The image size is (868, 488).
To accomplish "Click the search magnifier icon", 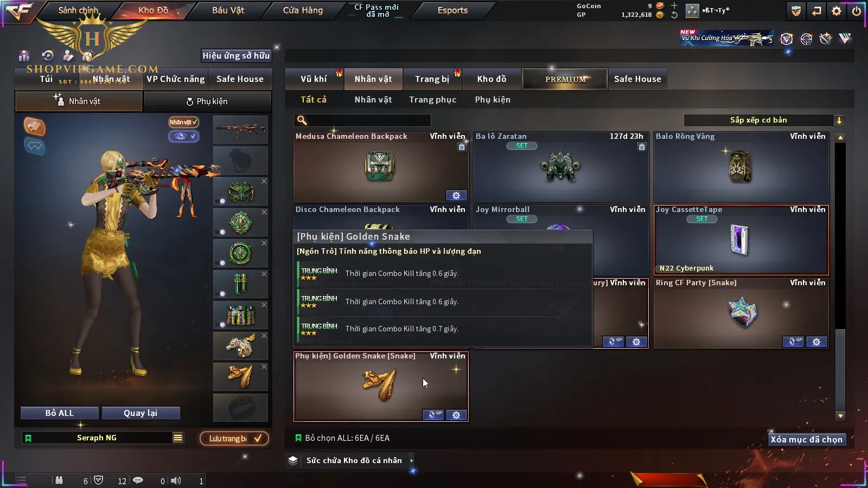I will click(x=302, y=120).
